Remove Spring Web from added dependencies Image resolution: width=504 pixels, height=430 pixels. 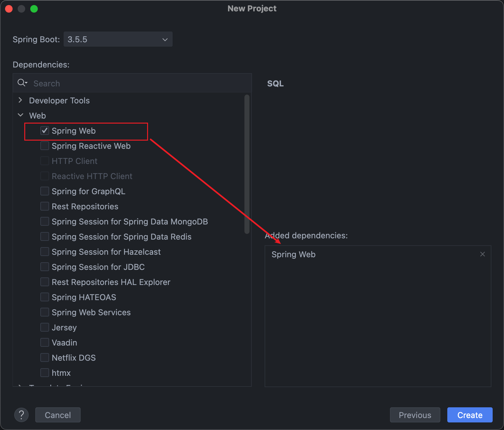tap(482, 254)
